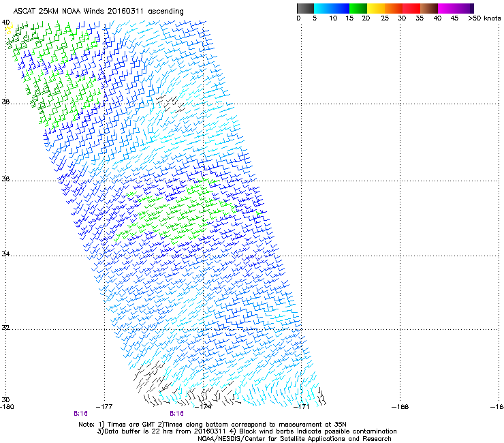This screenshot has width=504, height=443.
Task: Click the "36" latitude axis label
Action: click(5, 179)
